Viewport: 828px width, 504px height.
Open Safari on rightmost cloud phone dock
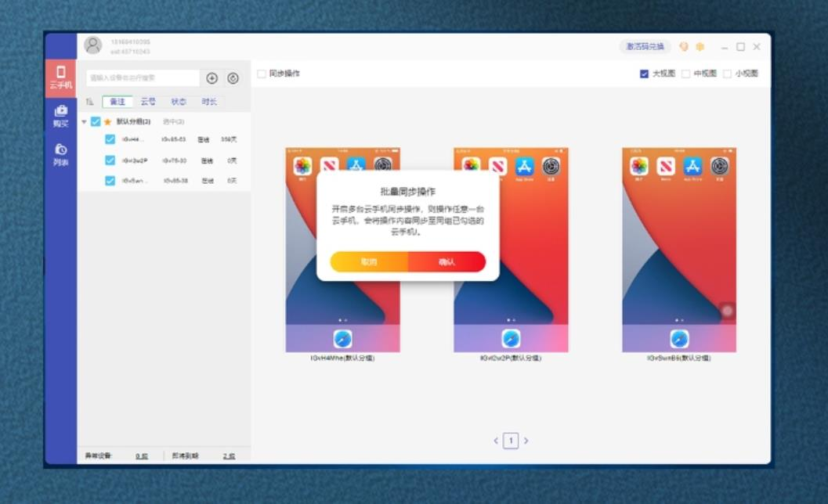pyautogui.click(x=679, y=339)
